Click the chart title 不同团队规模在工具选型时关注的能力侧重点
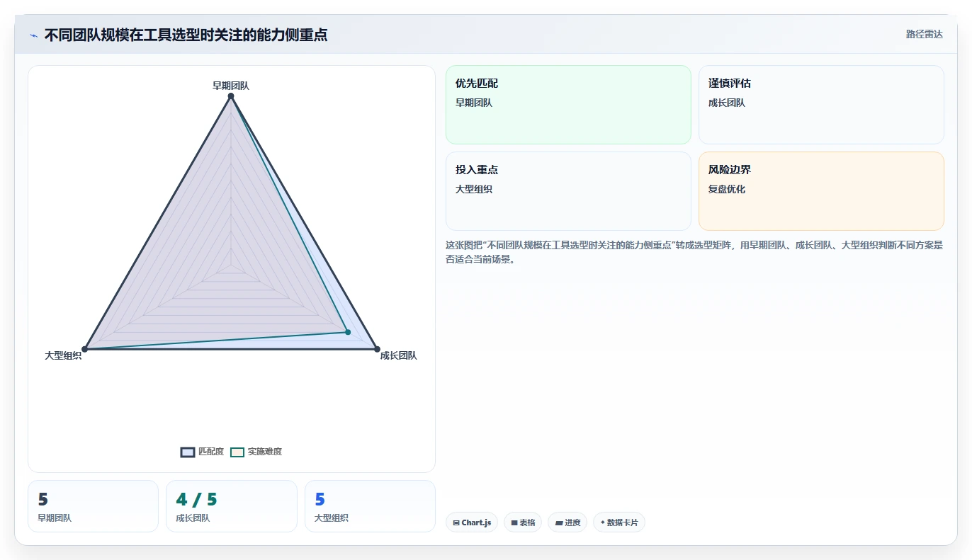 click(x=186, y=35)
